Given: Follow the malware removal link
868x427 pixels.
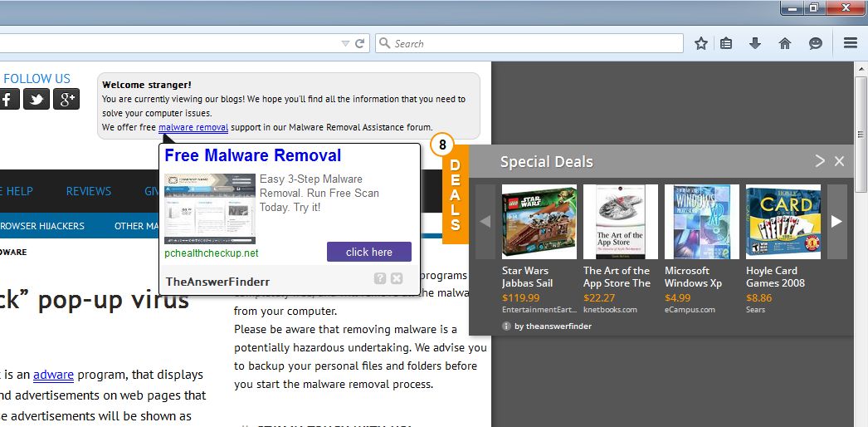Looking at the screenshot, I should 193,127.
